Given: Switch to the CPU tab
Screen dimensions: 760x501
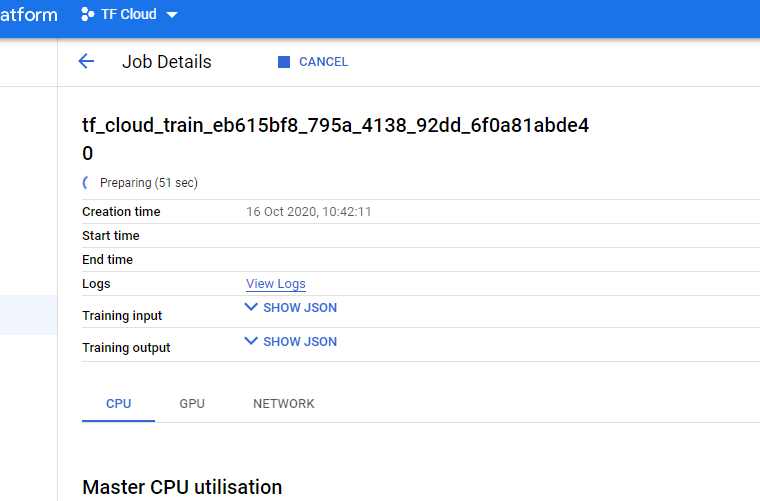Looking at the screenshot, I should tap(118, 404).
